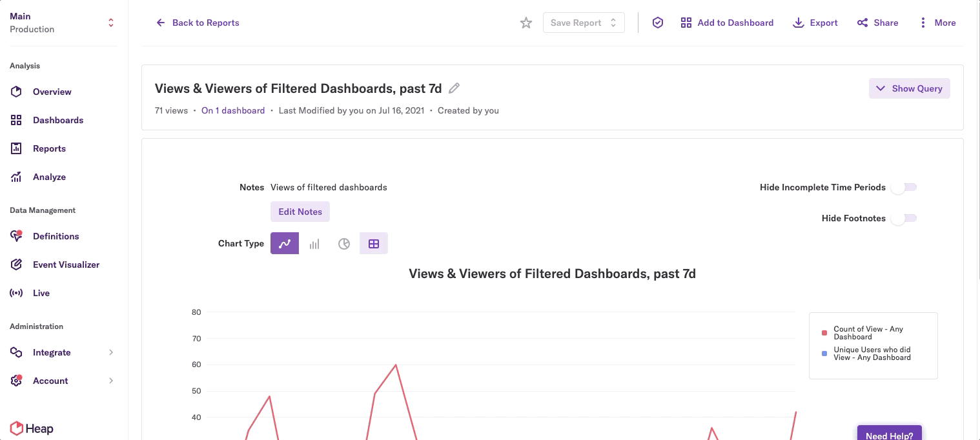The width and height of the screenshot is (980, 440).
Task: Toggle Hide Footnotes switch
Action: [x=904, y=218]
